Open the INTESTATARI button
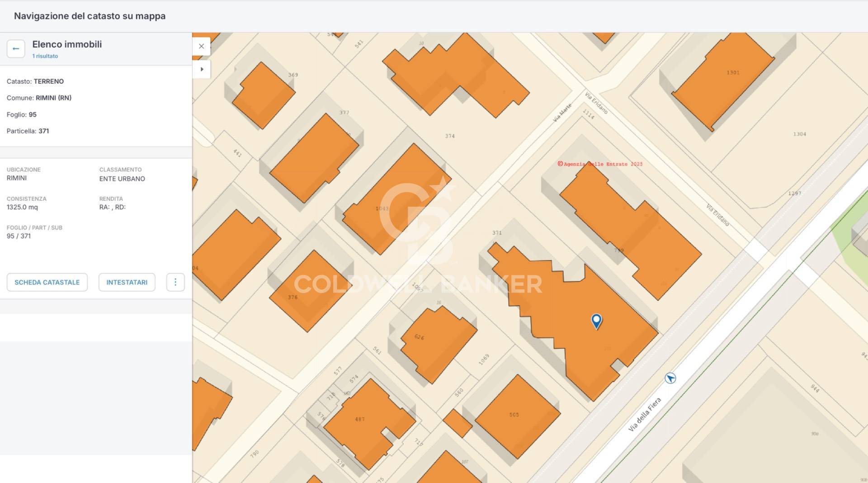This screenshot has width=868, height=483. 127,282
